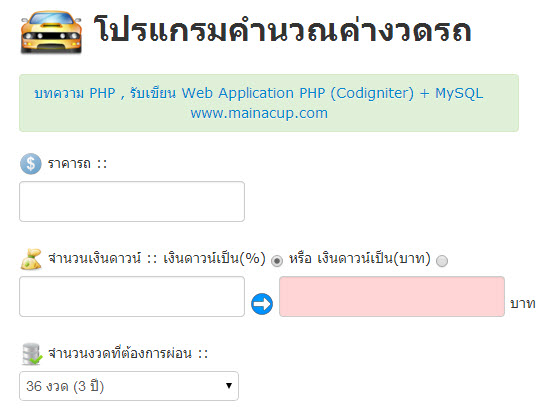
Task: Select down payment as percent radio button
Action: (x=277, y=260)
